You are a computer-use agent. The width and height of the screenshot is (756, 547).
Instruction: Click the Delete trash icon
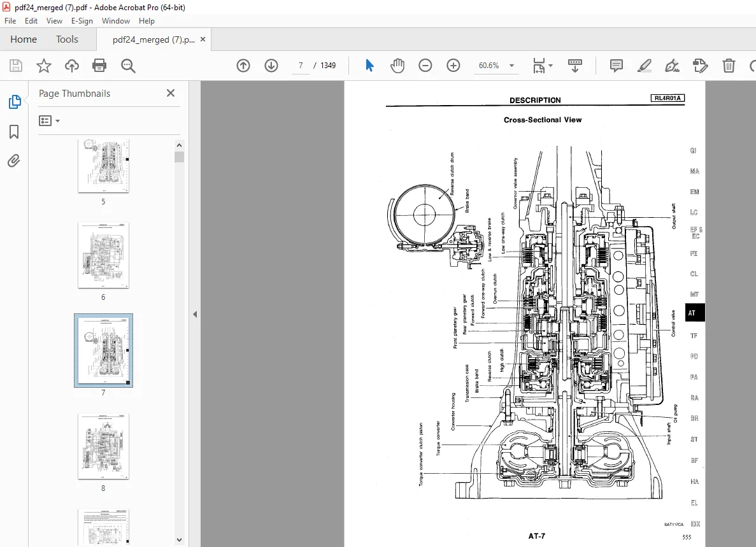pyautogui.click(x=729, y=66)
